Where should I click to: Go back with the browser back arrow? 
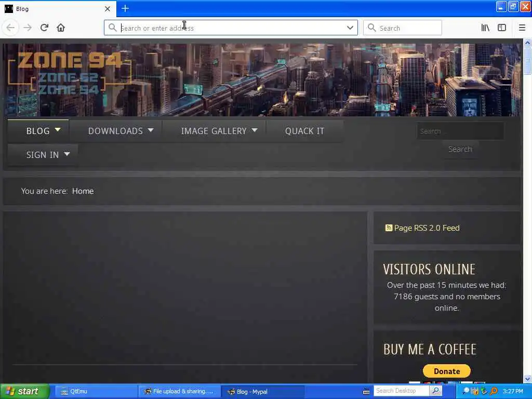tap(10, 28)
